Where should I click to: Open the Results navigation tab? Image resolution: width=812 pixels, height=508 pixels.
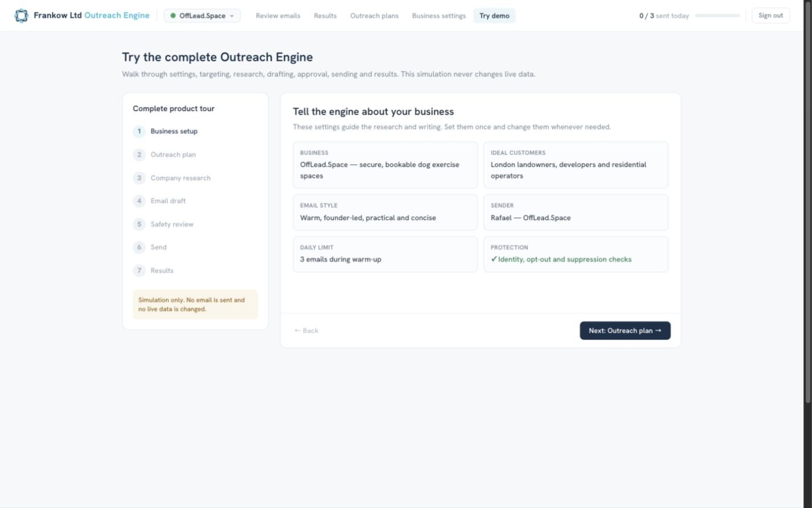325,16
